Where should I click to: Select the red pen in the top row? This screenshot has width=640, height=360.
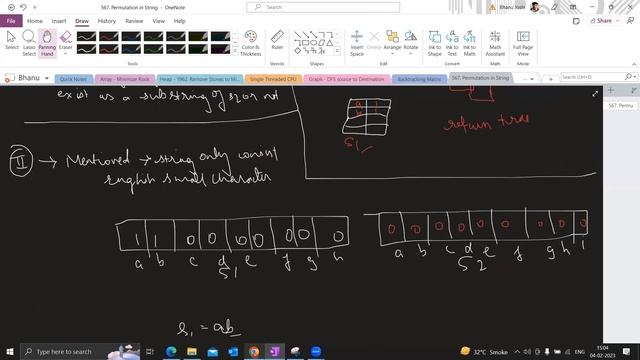coord(109,36)
